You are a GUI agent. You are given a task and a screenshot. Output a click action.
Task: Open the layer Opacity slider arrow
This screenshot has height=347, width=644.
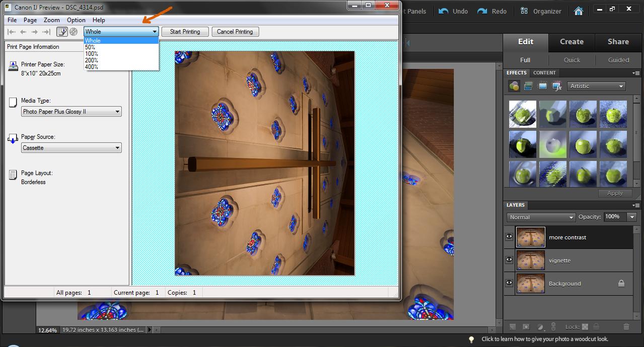632,217
